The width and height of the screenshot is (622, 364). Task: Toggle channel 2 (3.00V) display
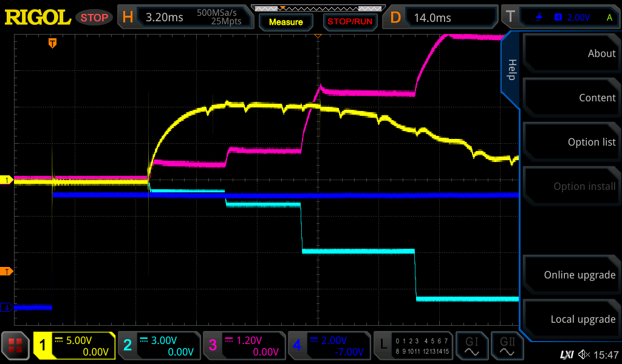pos(158,346)
